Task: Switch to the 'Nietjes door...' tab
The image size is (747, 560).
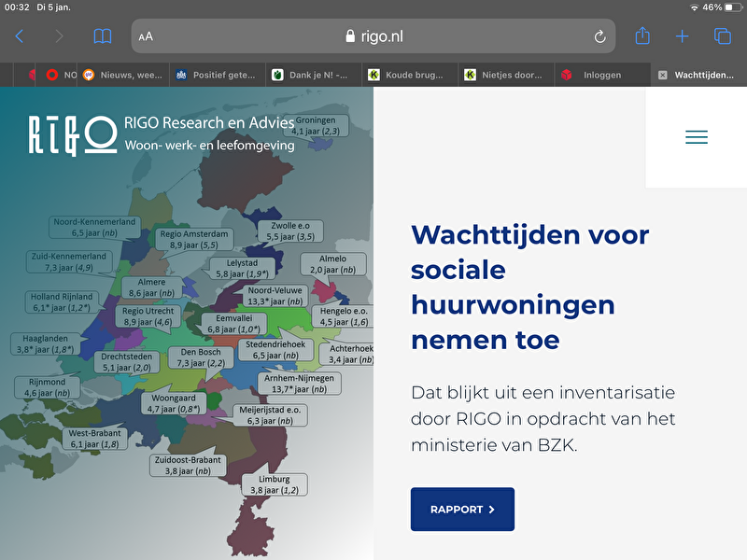Action: 506,75
